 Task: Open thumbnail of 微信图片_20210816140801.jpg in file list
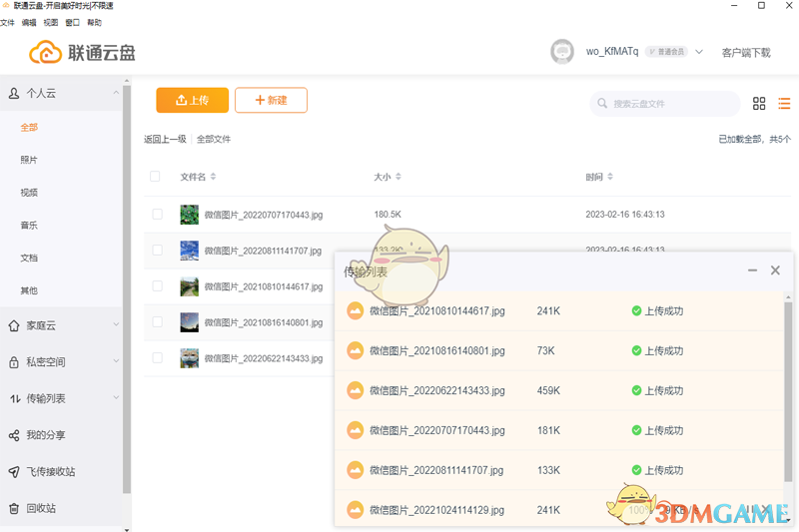(190, 322)
